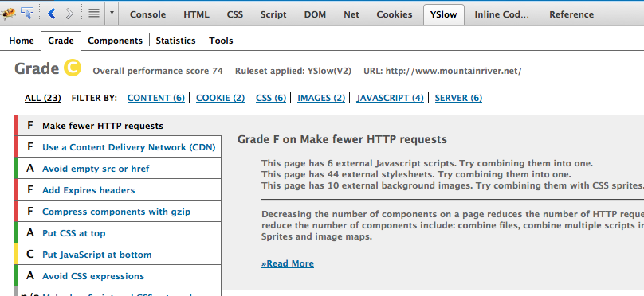The height and width of the screenshot is (296, 644).
Task: Switch to the HTML panel tab
Action: (x=196, y=14)
